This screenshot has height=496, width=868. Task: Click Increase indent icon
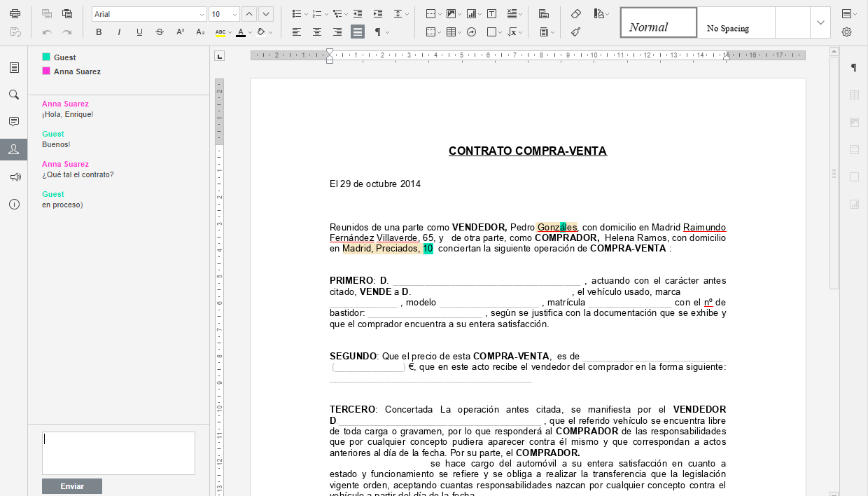pos(378,14)
